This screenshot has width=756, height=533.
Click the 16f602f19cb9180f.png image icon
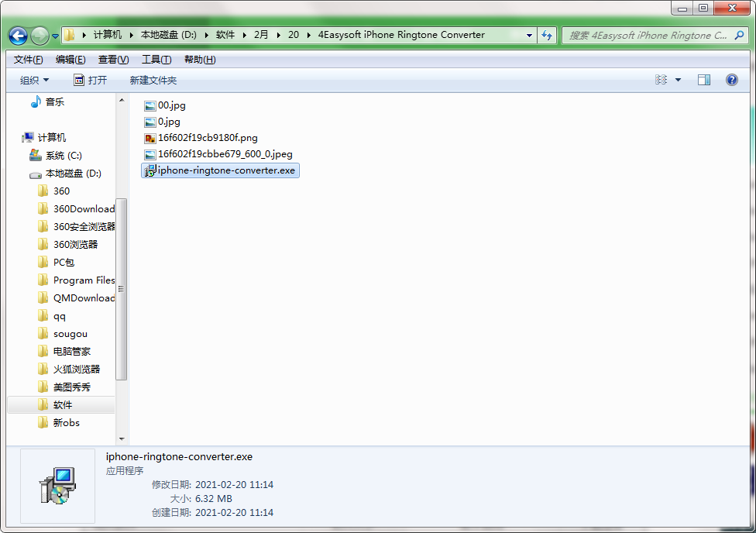[150, 139]
